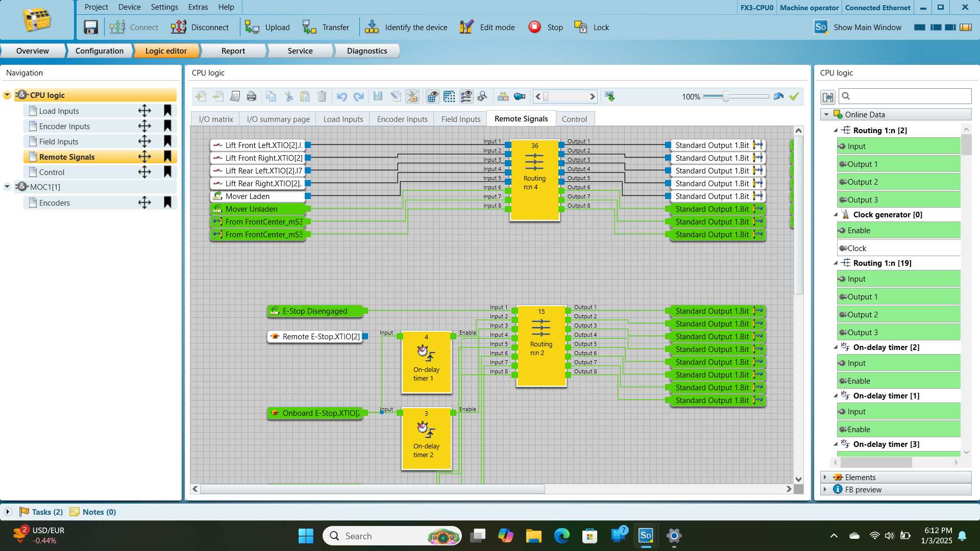
Task: Open the Diagnostics tab
Action: pyautogui.click(x=367, y=51)
